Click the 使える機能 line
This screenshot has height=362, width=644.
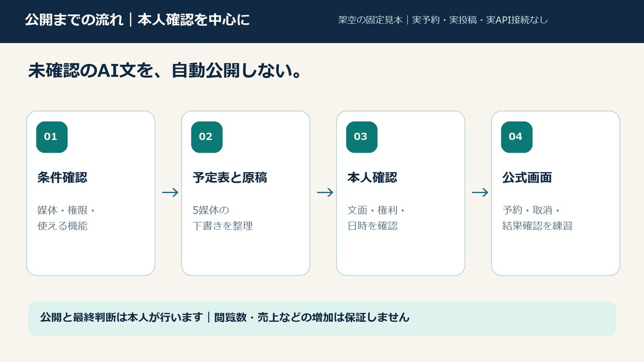62,226
